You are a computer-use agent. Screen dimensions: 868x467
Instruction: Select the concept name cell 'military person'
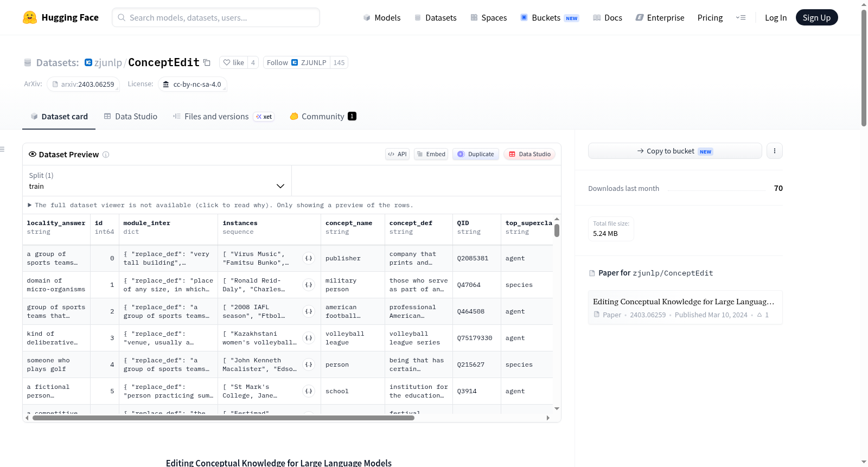coord(353,285)
